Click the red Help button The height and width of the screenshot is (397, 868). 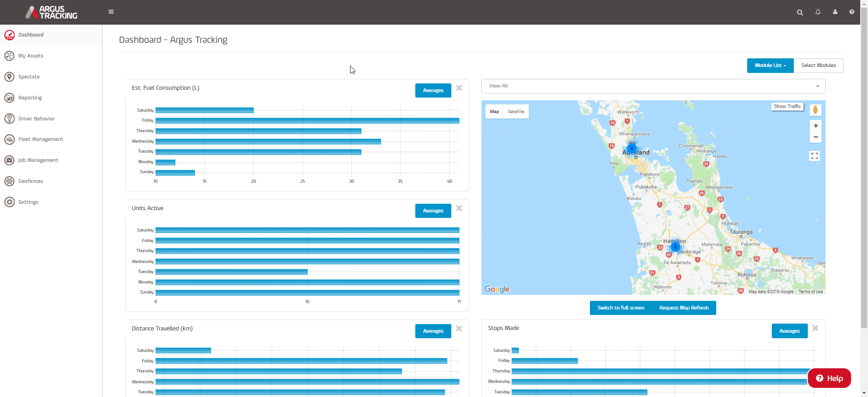point(829,378)
